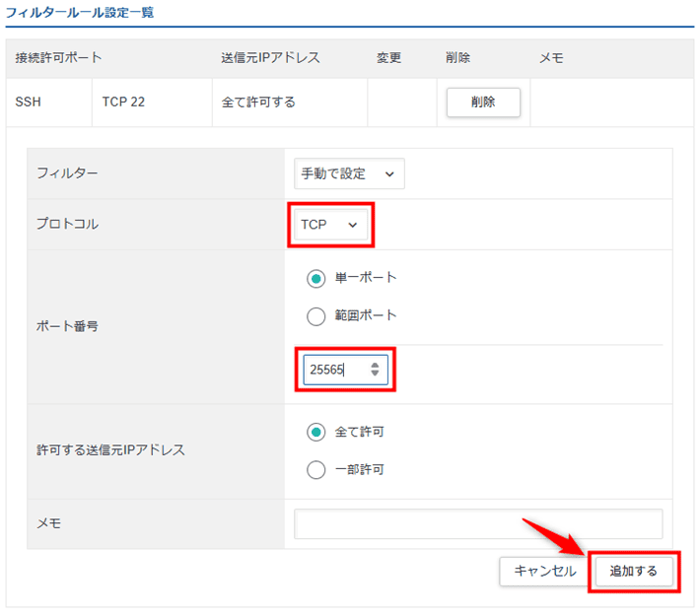Click the キャンセル button

point(545,572)
